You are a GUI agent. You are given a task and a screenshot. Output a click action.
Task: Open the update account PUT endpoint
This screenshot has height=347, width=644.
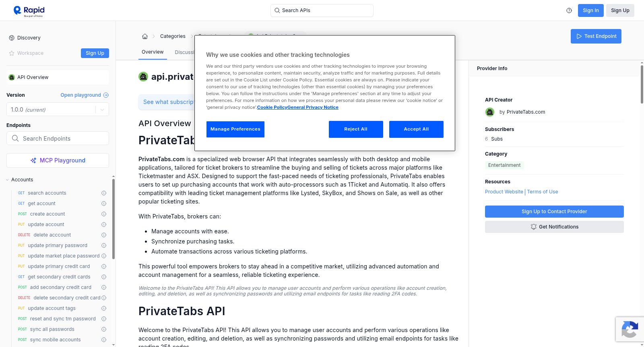46,224
